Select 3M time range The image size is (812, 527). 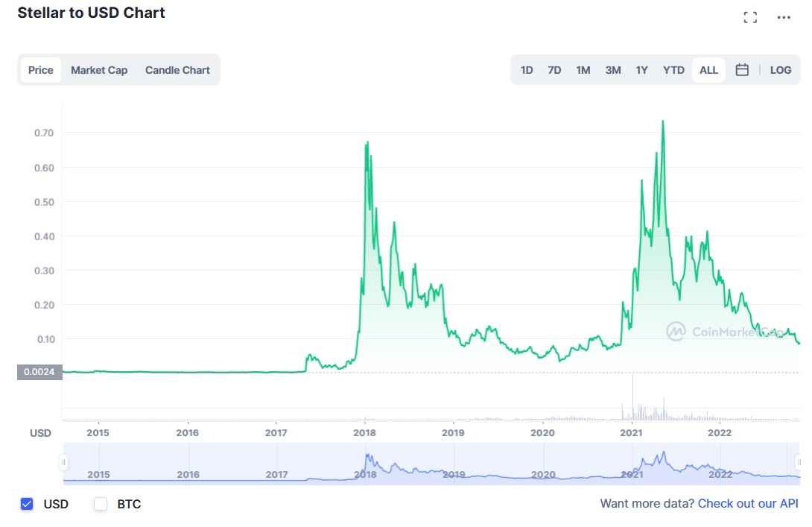[x=613, y=70]
